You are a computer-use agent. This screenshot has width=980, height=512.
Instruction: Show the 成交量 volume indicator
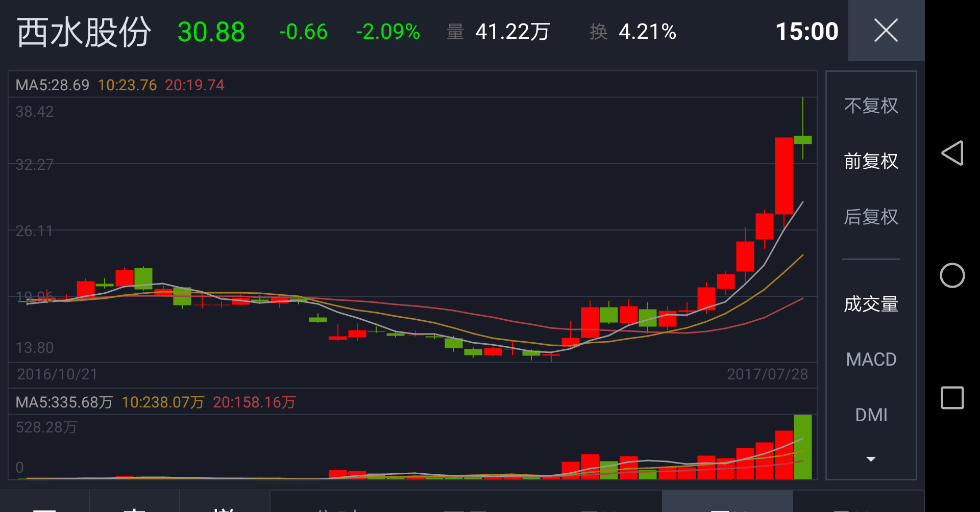click(871, 304)
